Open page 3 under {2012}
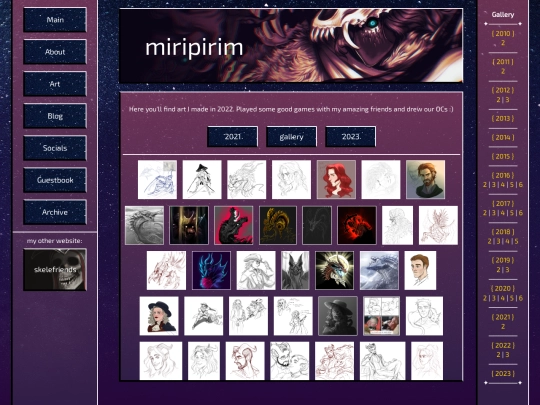Image resolution: width=540 pixels, height=405 pixels. point(507,100)
